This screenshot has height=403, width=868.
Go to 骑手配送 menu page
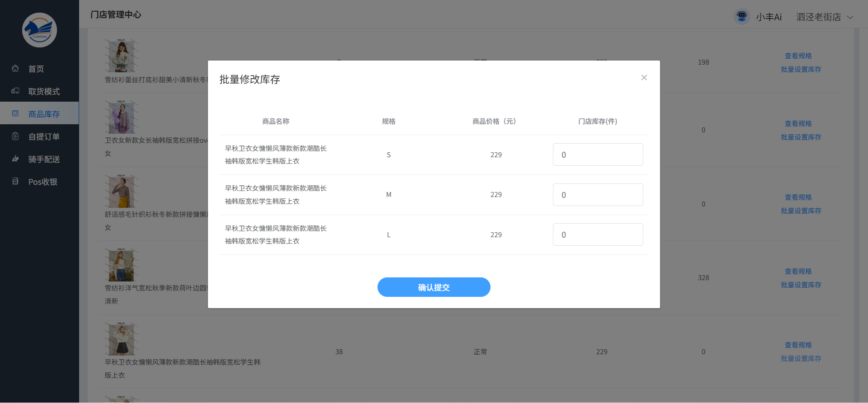[44, 159]
